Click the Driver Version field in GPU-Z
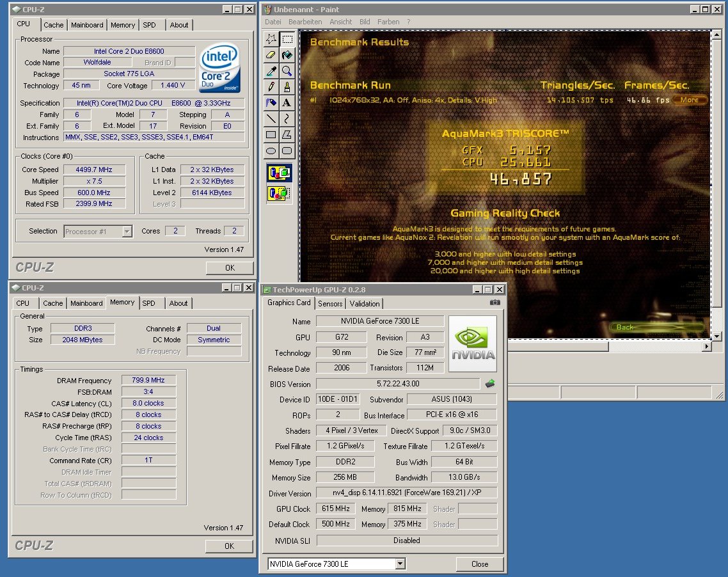The width and height of the screenshot is (728, 577). pyautogui.click(x=406, y=493)
